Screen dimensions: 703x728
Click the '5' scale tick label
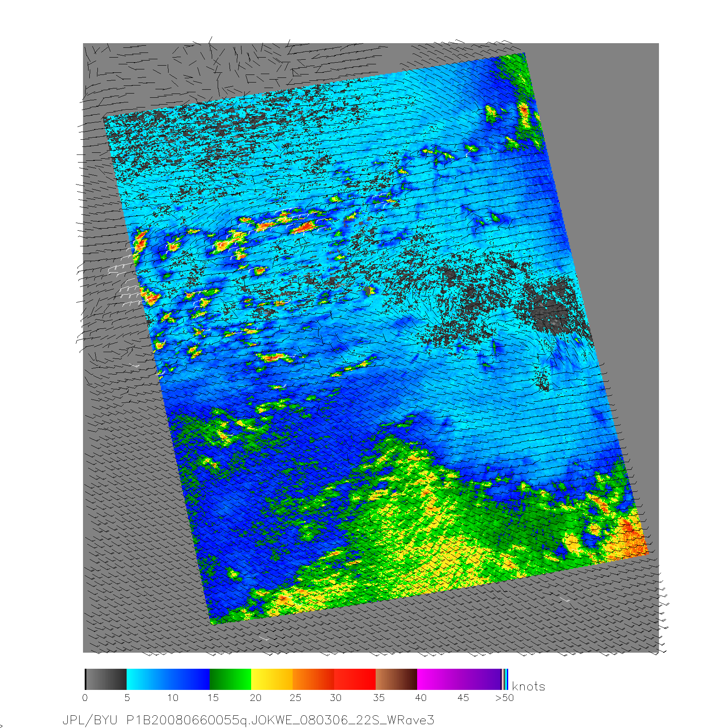pyautogui.click(x=127, y=698)
